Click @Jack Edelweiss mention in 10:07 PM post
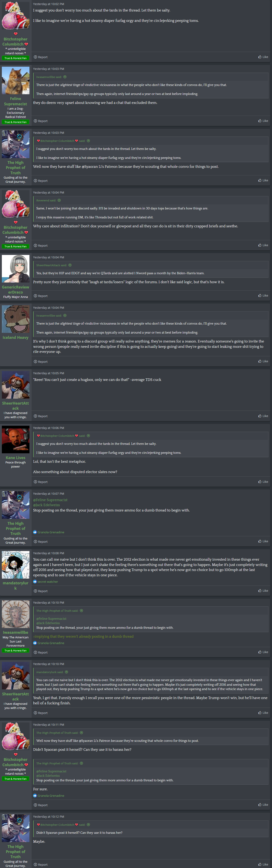The height and width of the screenshot is (868, 272). [46, 505]
